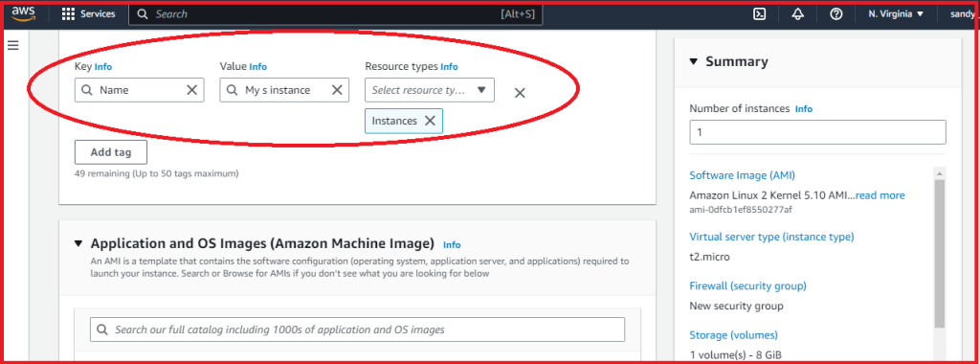Open the help question mark icon

(835, 13)
